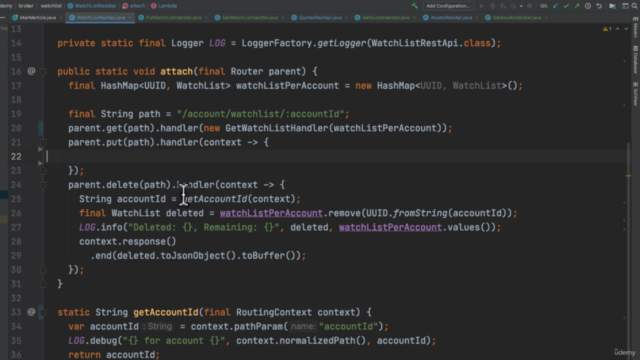Open the SciView tool window
Viewport: 640px width, 360px height.
point(636,94)
